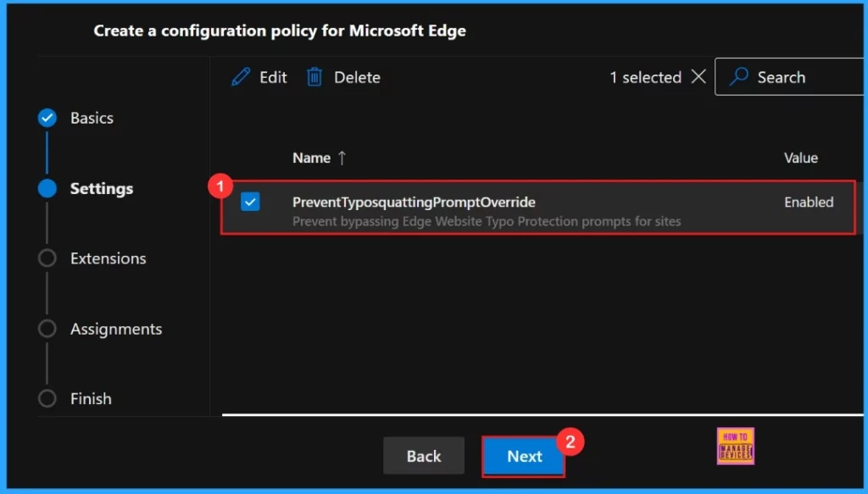Clear selection with the X icon
Viewport: 868px width, 494px height.
click(x=698, y=77)
